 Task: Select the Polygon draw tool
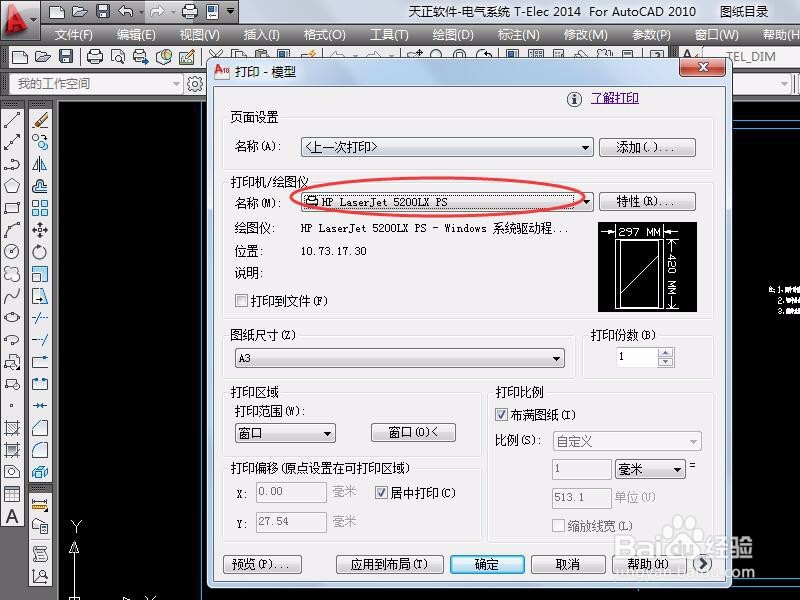(12, 186)
